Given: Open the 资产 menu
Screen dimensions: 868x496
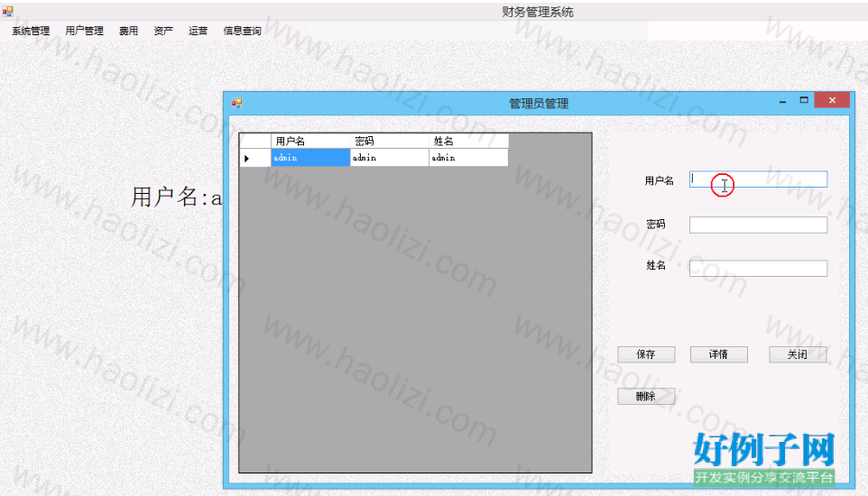Looking at the screenshot, I should point(163,31).
